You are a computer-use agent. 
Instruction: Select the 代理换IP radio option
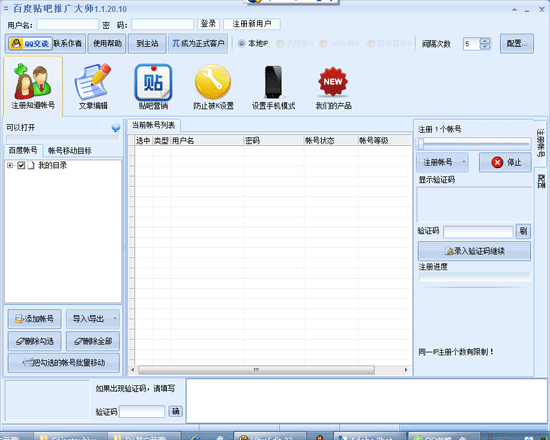click(x=280, y=44)
